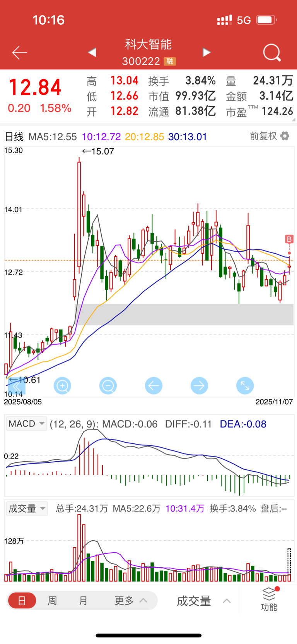Tap the change percent 1.58%

56,108
